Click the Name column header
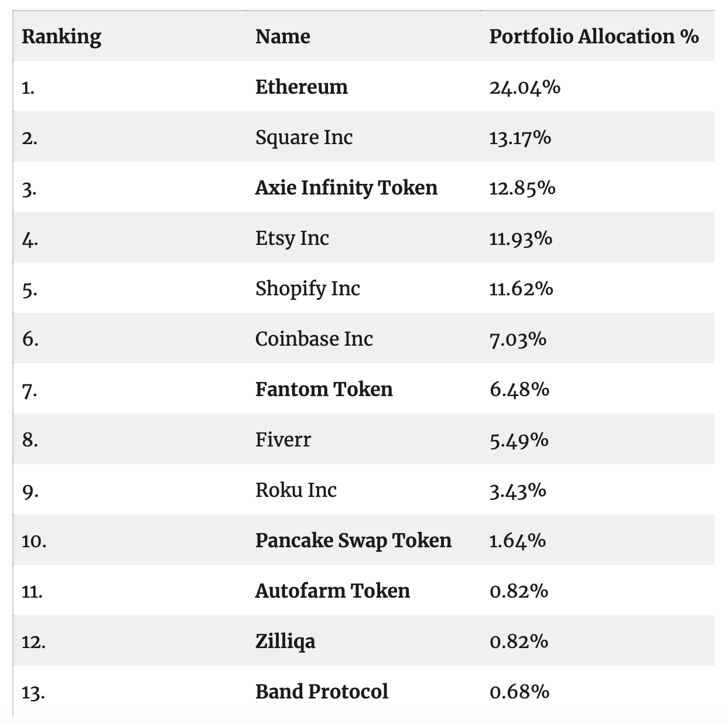This screenshot has height=726, width=728. (x=283, y=36)
